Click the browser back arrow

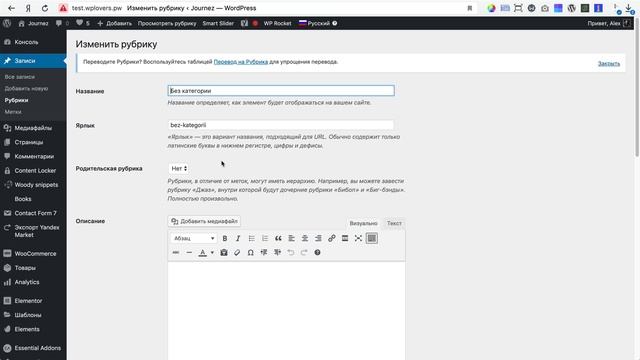coord(11,8)
